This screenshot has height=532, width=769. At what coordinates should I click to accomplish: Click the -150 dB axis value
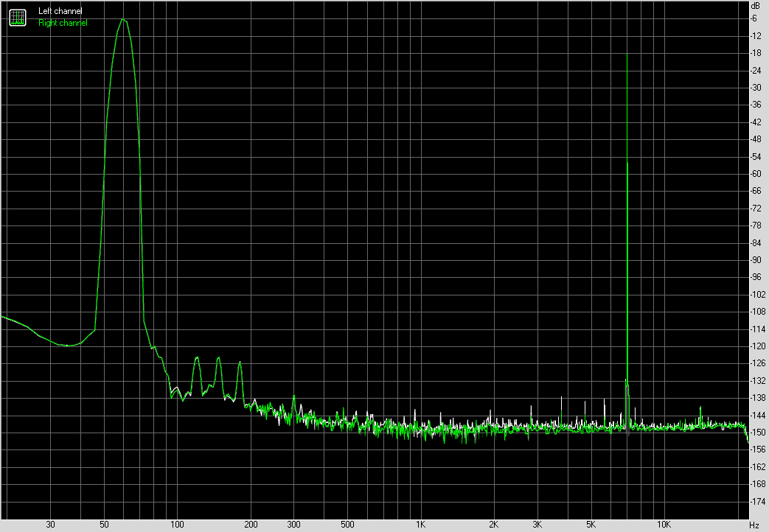[758, 433]
